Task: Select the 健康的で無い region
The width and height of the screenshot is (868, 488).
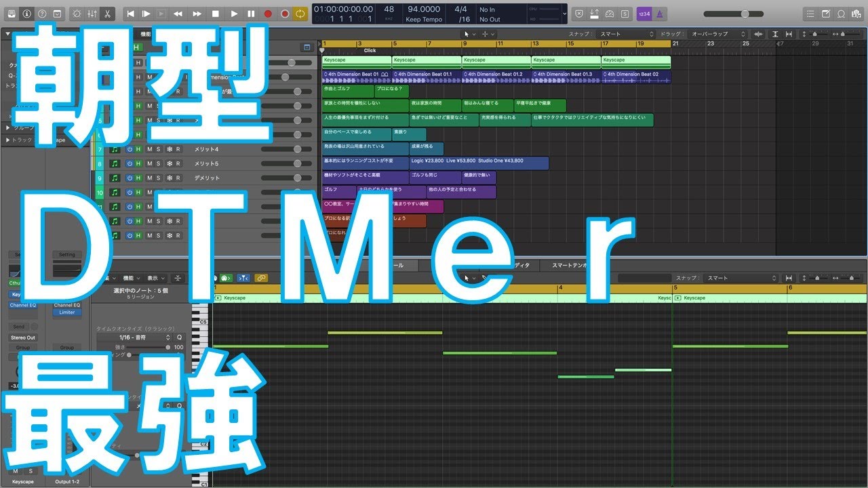Action: tap(479, 177)
